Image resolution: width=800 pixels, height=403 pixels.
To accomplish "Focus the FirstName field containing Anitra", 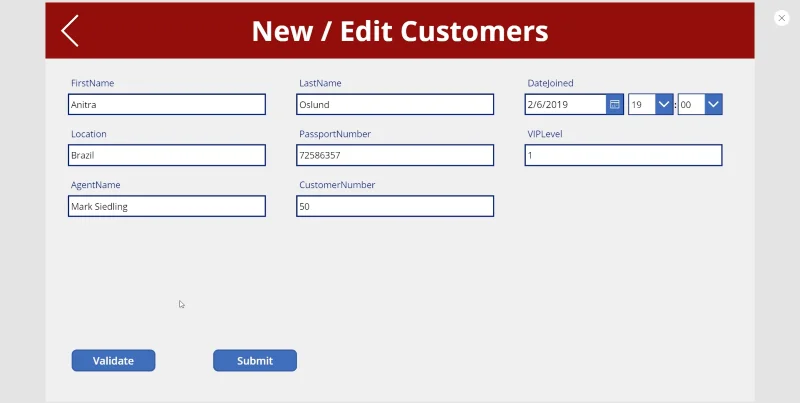I will click(x=167, y=104).
